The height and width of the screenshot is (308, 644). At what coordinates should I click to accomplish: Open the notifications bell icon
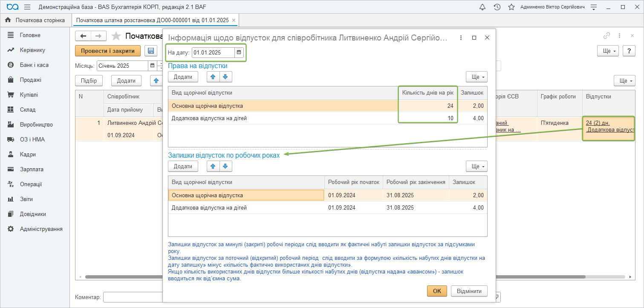coord(482,7)
